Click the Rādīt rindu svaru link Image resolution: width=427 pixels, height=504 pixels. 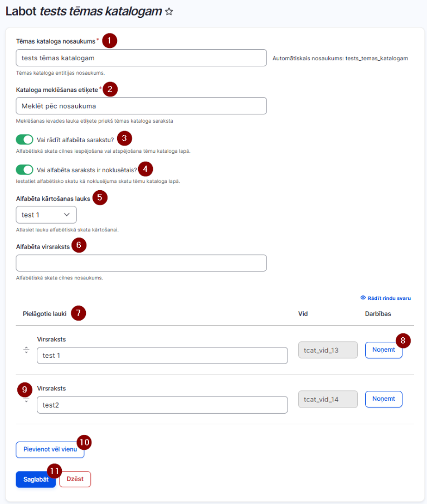pyautogui.click(x=389, y=298)
